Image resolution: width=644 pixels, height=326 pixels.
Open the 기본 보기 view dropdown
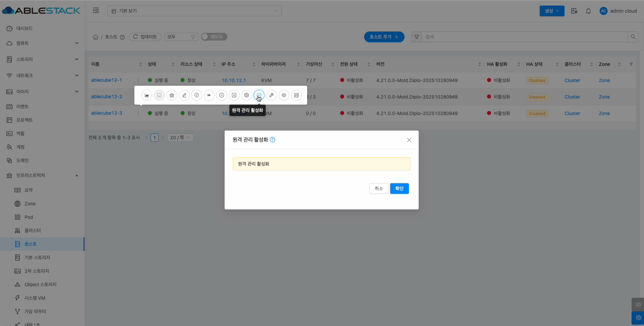[x=194, y=11]
